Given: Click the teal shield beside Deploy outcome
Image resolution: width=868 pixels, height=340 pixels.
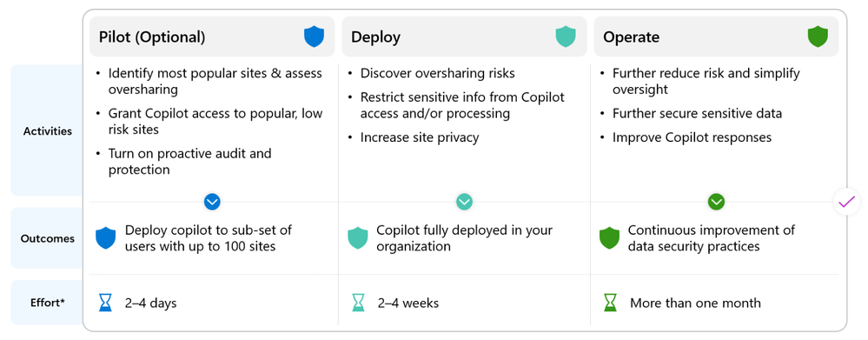Looking at the screenshot, I should click(358, 238).
